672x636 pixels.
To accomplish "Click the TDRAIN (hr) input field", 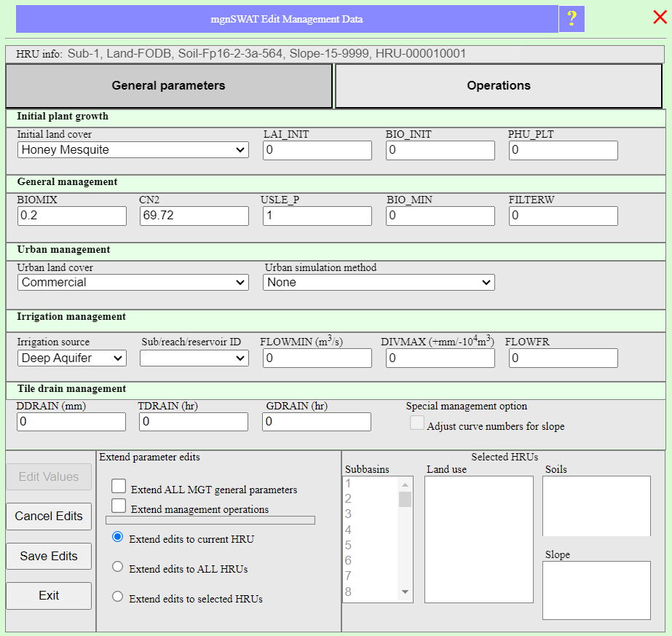I will (x=194, y=422).
